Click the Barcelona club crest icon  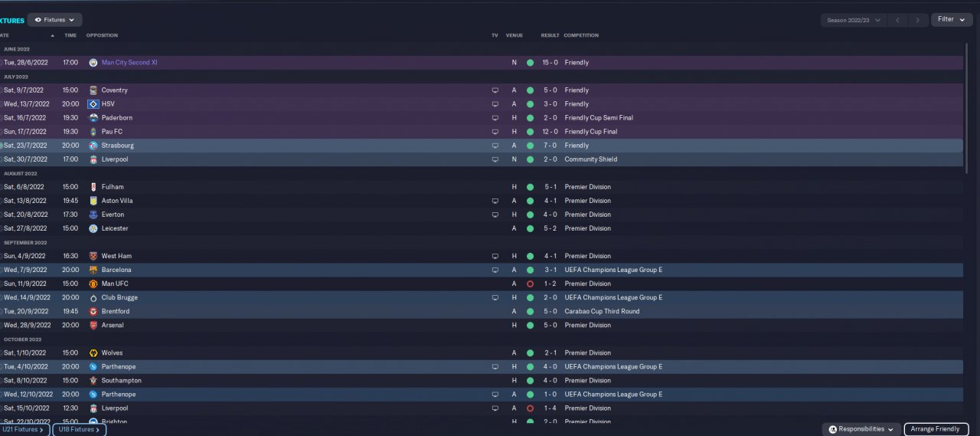click(93, 270)
